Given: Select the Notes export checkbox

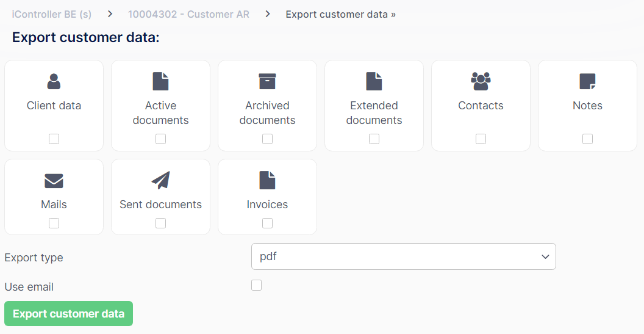Looking at the screenshot, I should click(588, 139).
